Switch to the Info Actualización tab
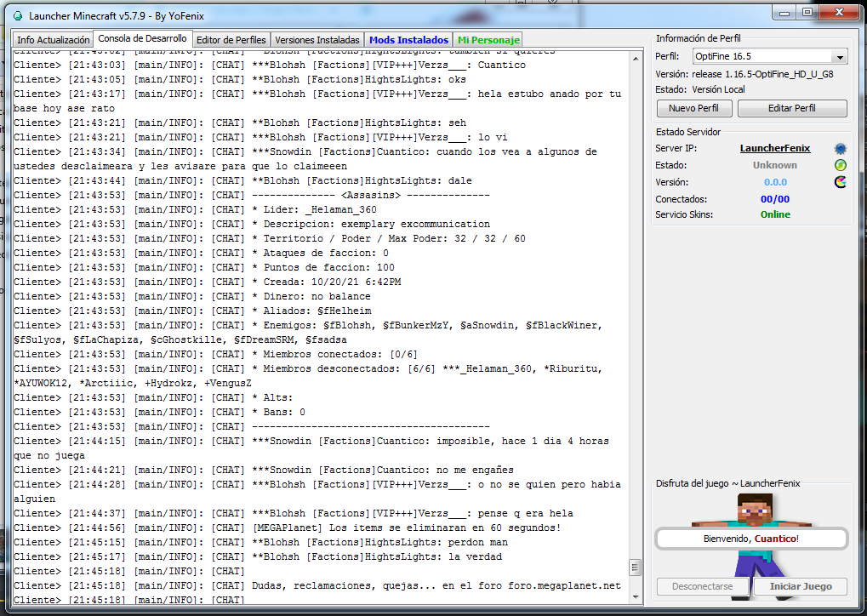Image resolution: width=867 pixels, height=616 pixels. pos(53,40)
